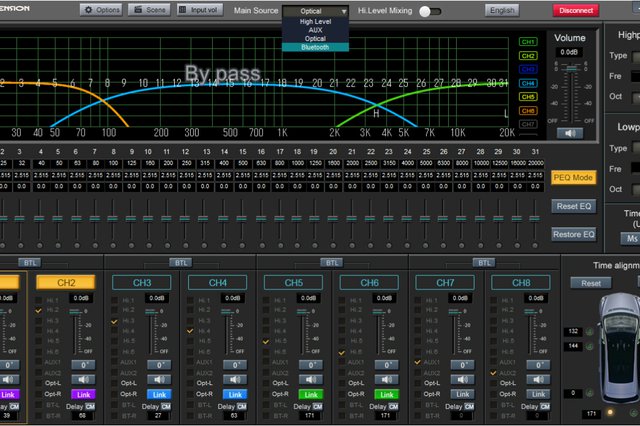Mute channel CH5 using its speaker icon
The image size is (640, 426).
coord(309,379)
